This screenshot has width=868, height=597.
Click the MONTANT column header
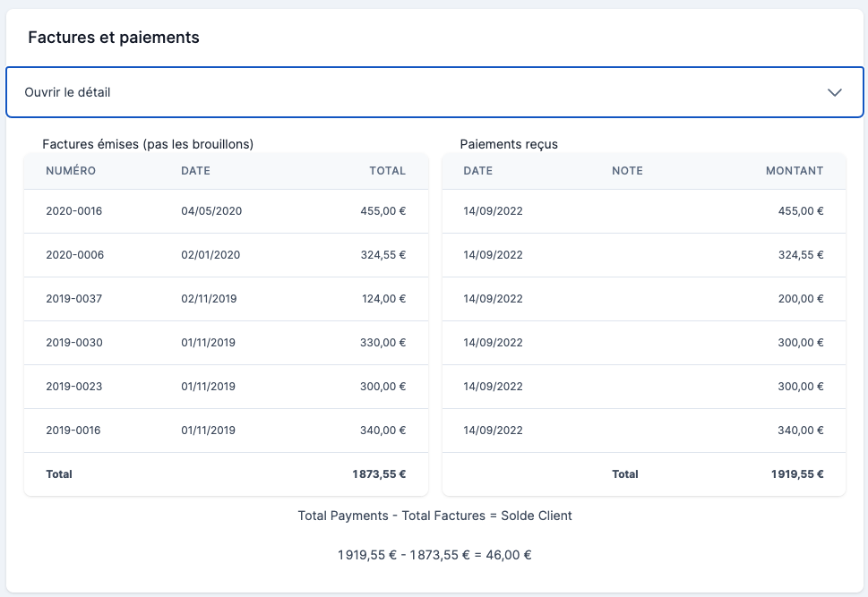pos(794,171)
